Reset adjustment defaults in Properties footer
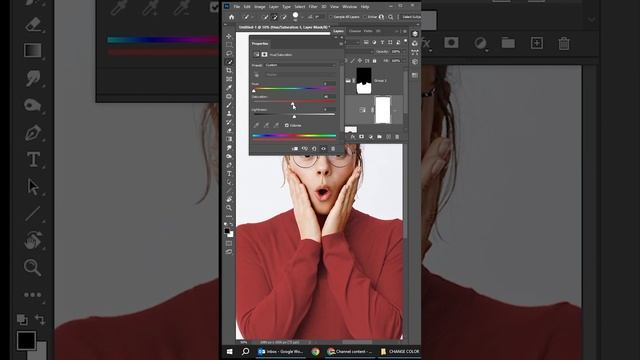640x360 pixels. tap(314, 149)
